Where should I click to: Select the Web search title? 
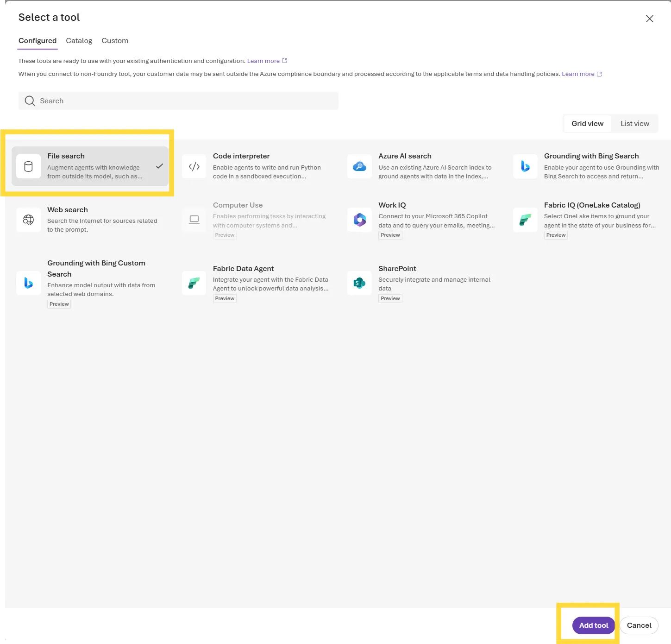pyautogui.click(x=68, y=210)
